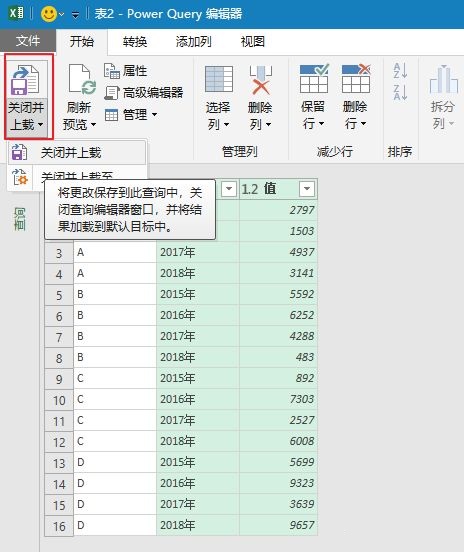Open the filter dropdown of the 值 column
This screenshot has height=552, width=464.
point(307,189)
